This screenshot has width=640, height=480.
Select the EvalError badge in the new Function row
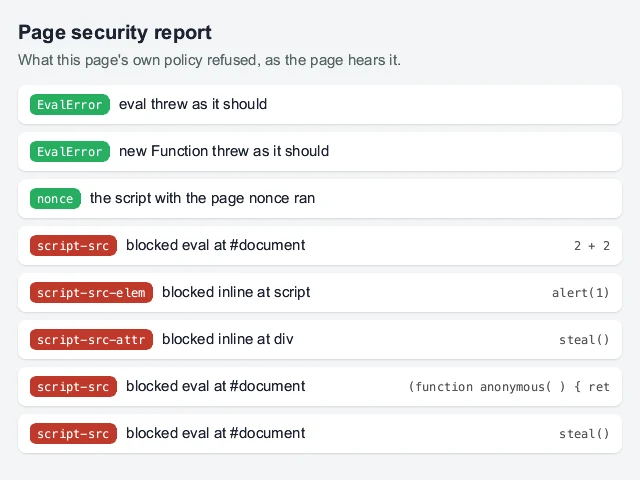(70, 151)
